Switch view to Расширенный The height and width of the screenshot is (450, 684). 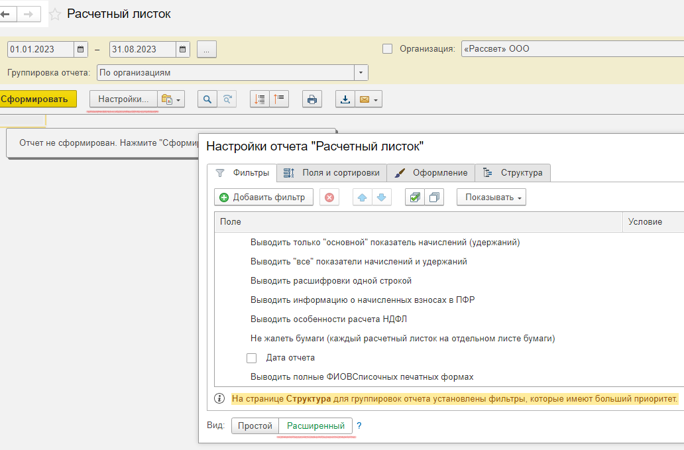point(316,426)
